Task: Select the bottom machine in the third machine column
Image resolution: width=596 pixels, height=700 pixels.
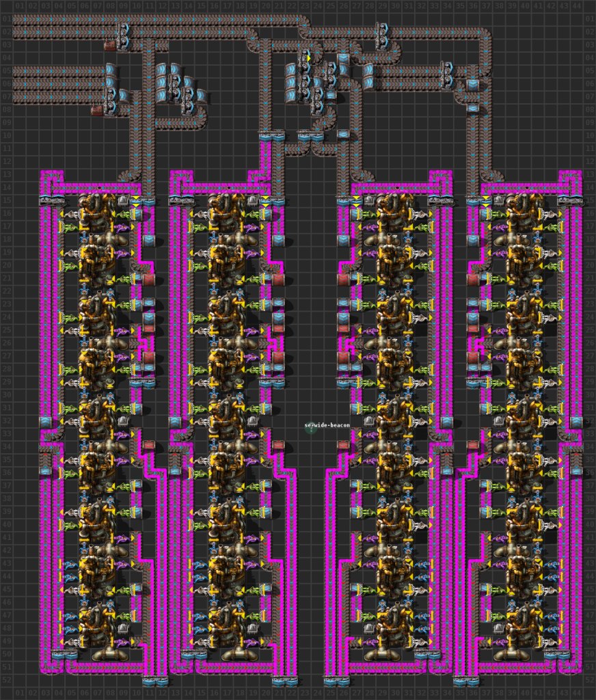Action: click(x=395, y=628)
